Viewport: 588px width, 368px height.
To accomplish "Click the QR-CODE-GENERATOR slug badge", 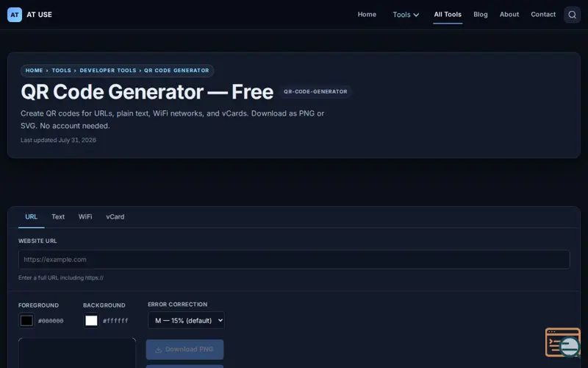I will (x=315, y=91).
